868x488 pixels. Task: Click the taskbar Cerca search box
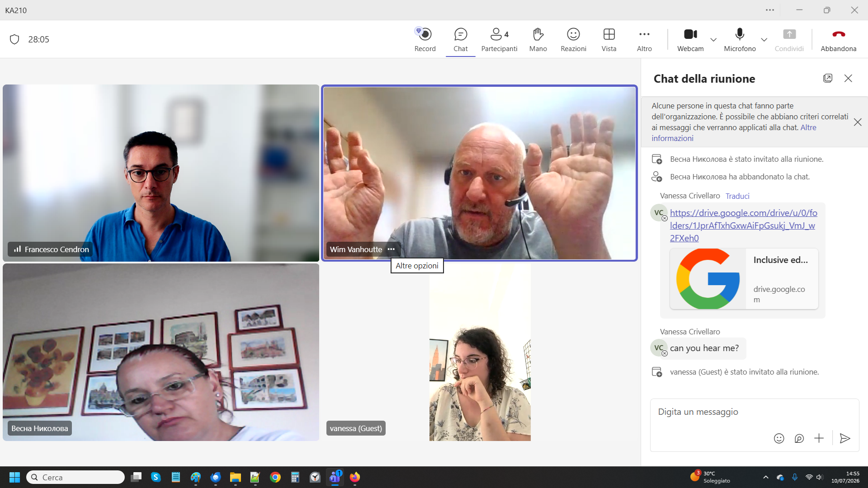[x=75, y=477]
